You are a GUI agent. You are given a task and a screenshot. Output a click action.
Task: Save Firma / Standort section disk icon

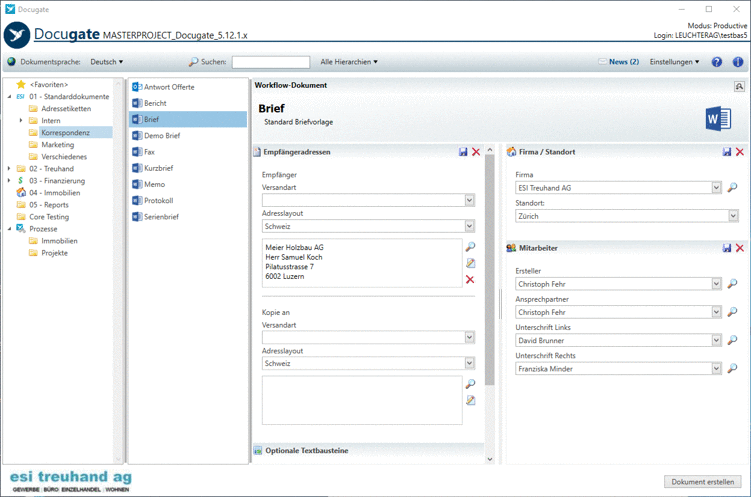[x=727, y=152]
